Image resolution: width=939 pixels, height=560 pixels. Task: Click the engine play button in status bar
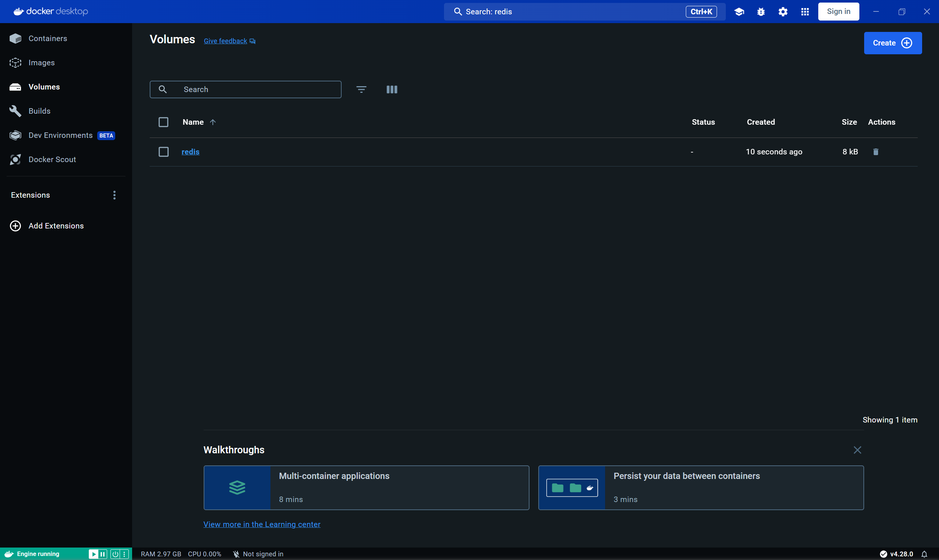click(93, 554)
